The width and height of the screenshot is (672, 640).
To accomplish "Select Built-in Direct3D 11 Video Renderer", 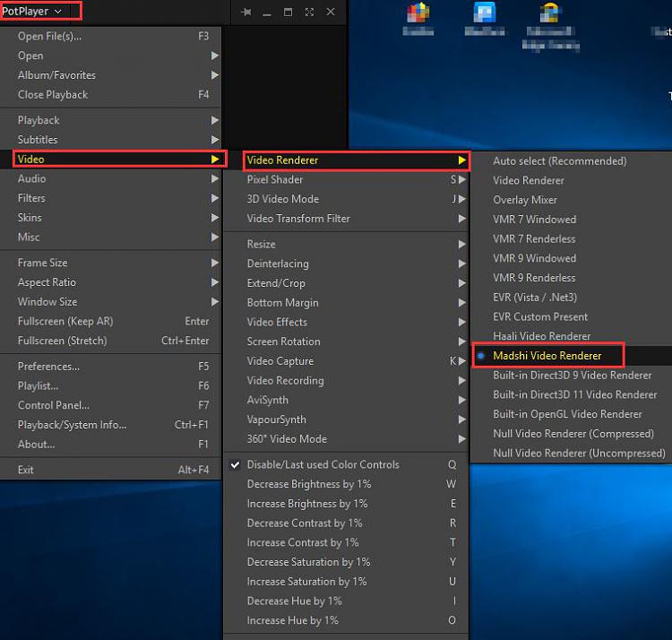I will click(574, 394).
